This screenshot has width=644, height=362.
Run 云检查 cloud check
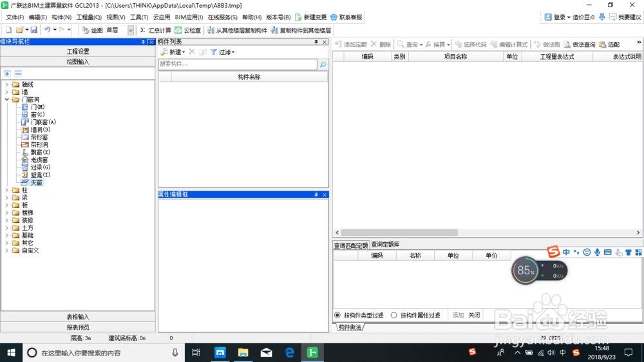point(187,30)
